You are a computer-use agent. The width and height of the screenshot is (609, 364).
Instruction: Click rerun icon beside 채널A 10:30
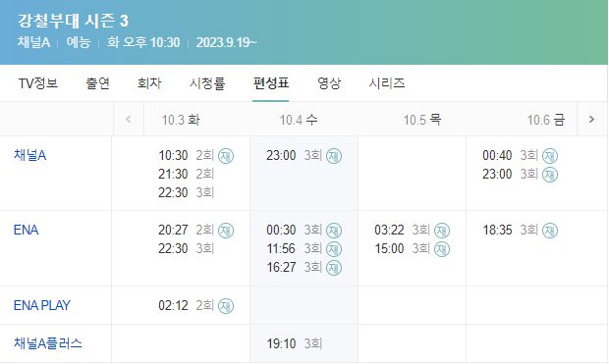[x=226, y=156]
